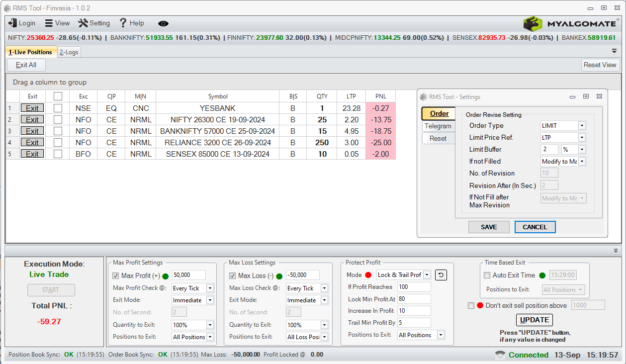Viewport: 626px width, 364px height.
Task: Open the Setting menu
Action: click(93, 23)
